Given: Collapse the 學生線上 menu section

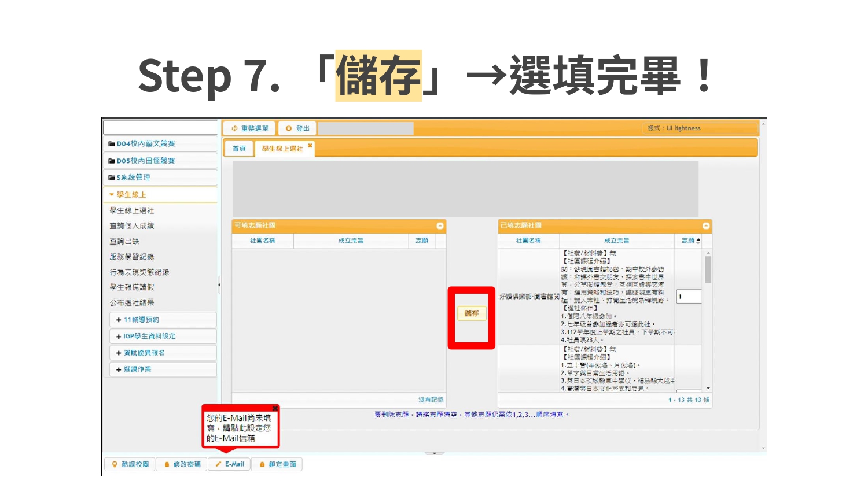Looking at the screenshot, I should [112, 195].
